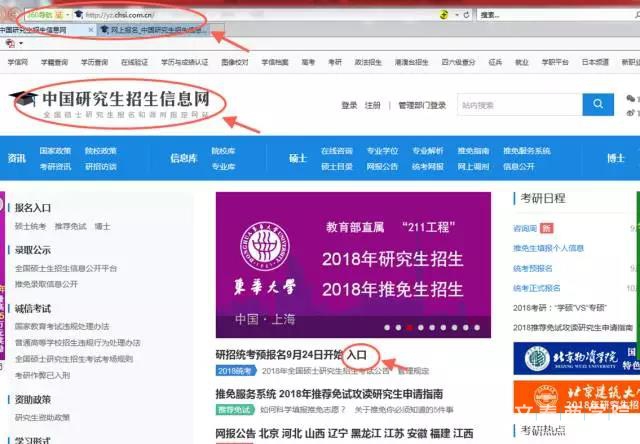Click 硕士统考 under 报名入口
The width and height of the screenshot is (640, 444).
[x=31, y=226]
